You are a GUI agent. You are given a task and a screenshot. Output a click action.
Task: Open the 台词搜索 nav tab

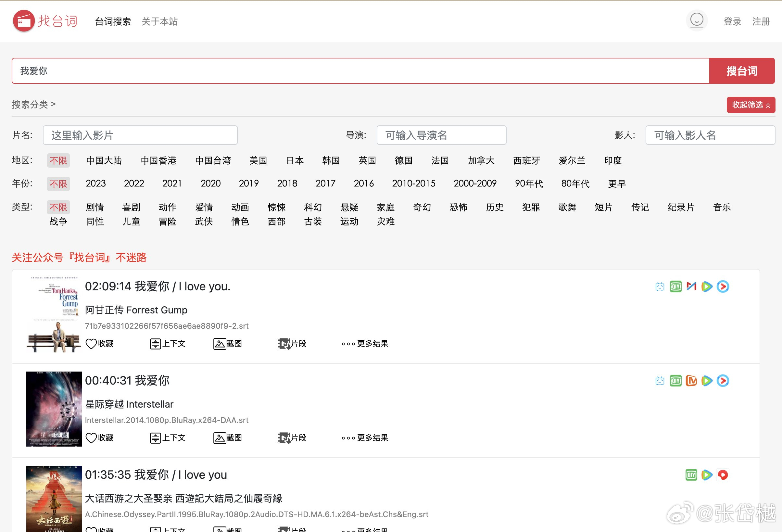point(113,21)
